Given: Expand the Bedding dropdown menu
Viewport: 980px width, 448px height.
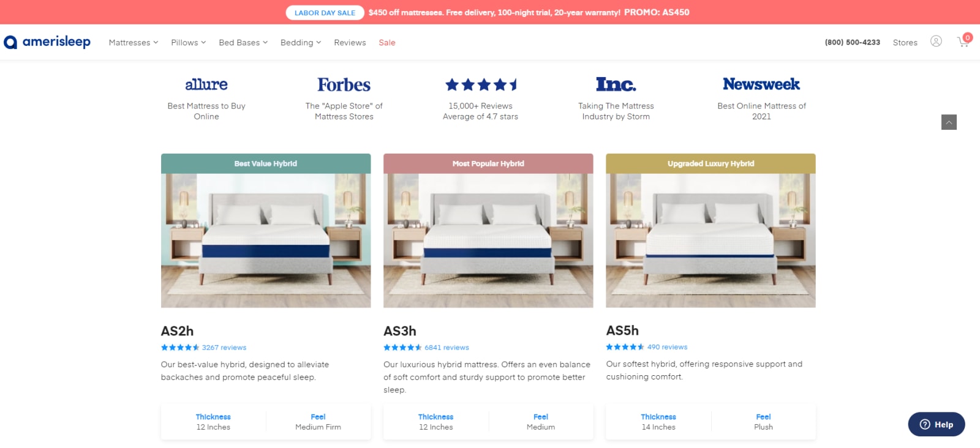Looking at the screenshot, I should [x=301, y=42].
